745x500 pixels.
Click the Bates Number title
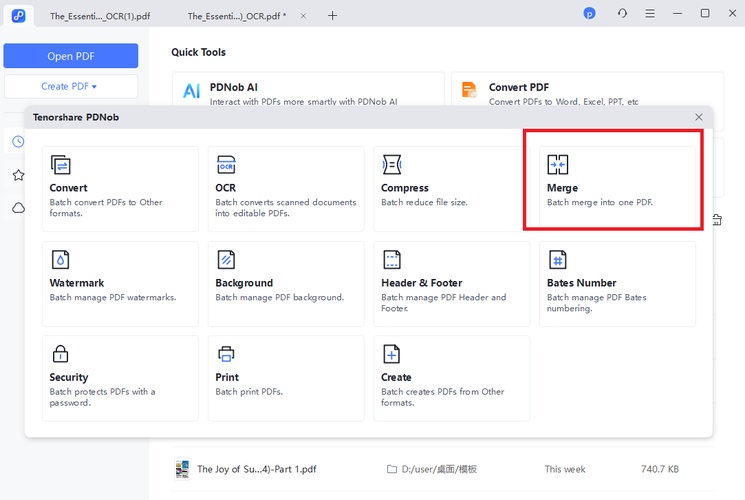tap(582, 283)
